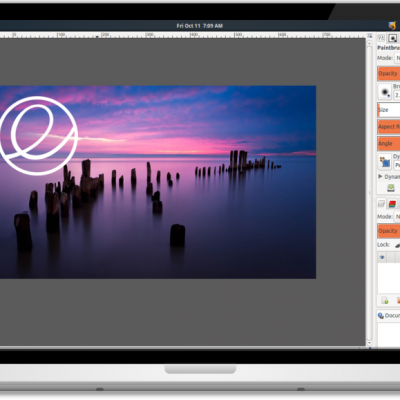The image size is (400, 400).
Task: Adjust the brush Size slider
Action: [389, 110]
